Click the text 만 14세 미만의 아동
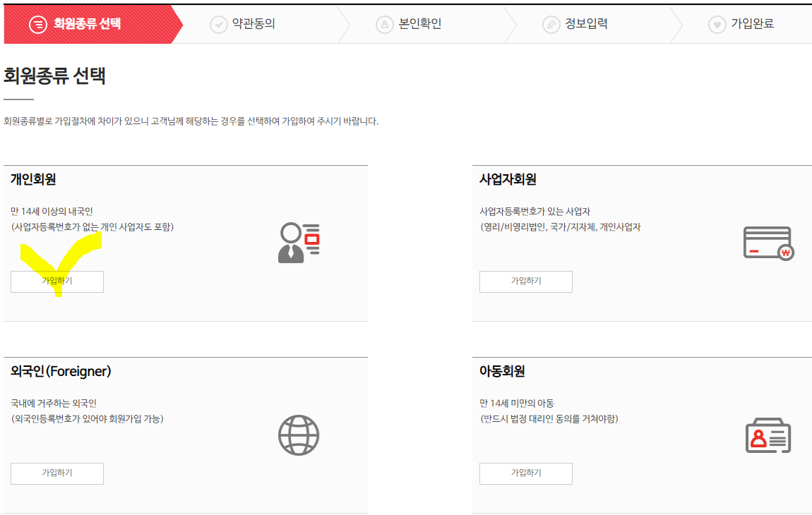This screenshot has width=812, height=515. click(x=517, y=404)
